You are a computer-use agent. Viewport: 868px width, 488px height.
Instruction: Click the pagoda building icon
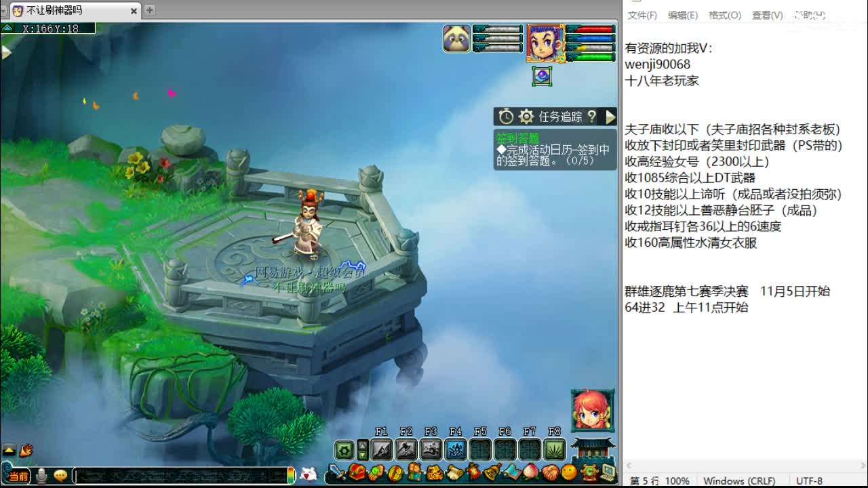click(592, 450)
